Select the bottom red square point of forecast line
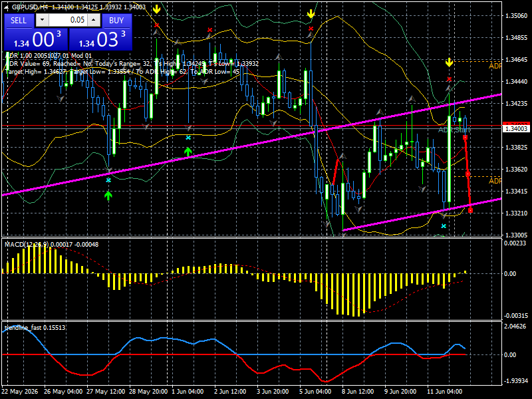Screen dimensions: 532x399 470,211
